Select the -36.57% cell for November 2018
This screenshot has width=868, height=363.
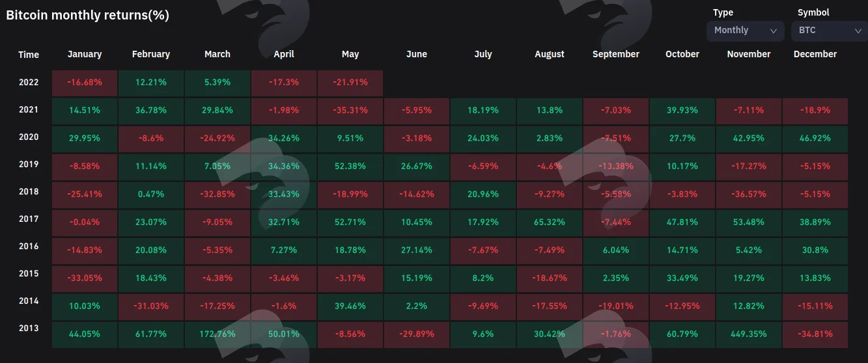[749, 195]
